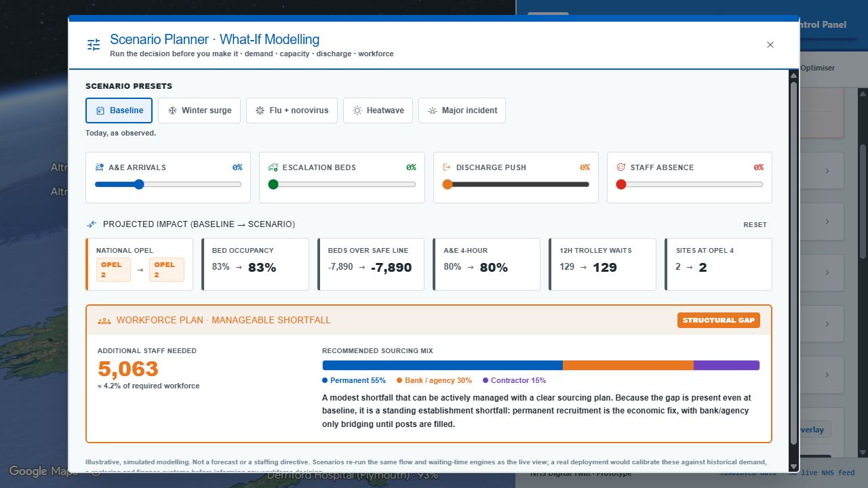Click the sun icon on Heatwave preset
This screenshot has width=868, height=488.
tap(357, 110)
